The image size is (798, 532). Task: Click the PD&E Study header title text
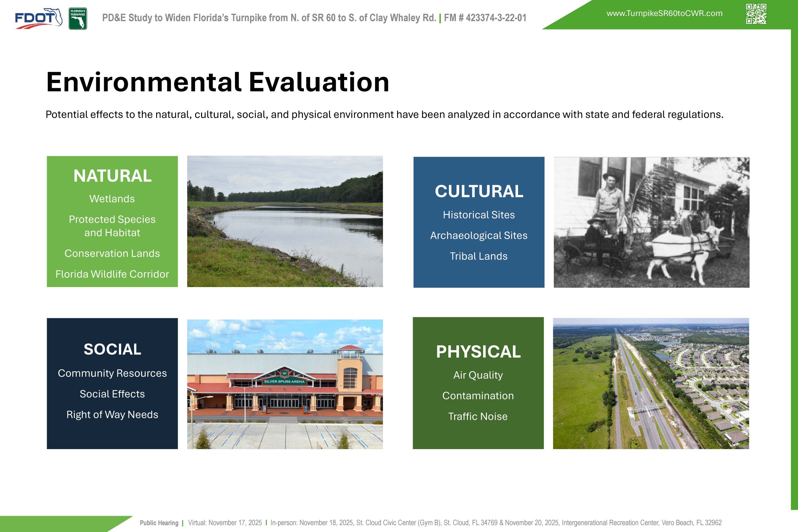point(269,18)
